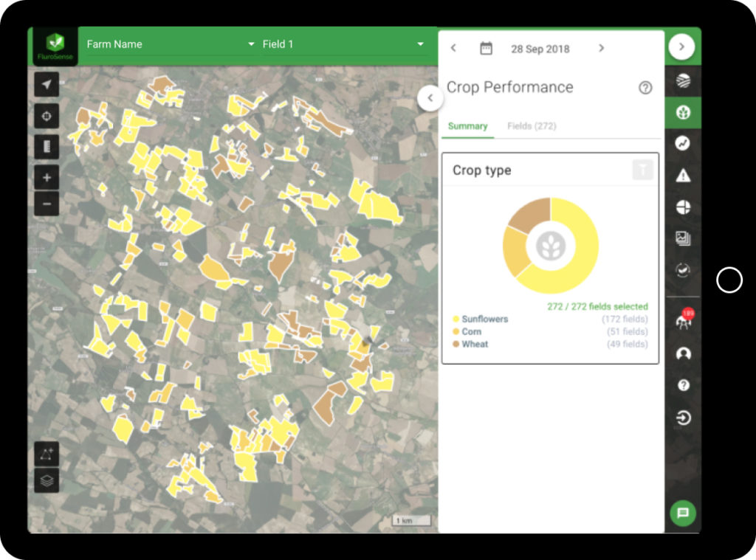Open the help question mark sidebar icon
Viewport: 756px width, 560px height.
pyautogui.click(x=683, y=385)
